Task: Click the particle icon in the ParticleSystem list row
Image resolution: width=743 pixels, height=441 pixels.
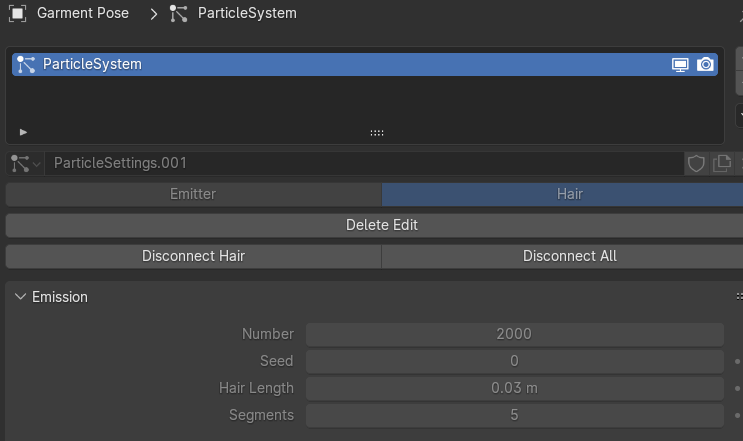Action: (26, 64)
